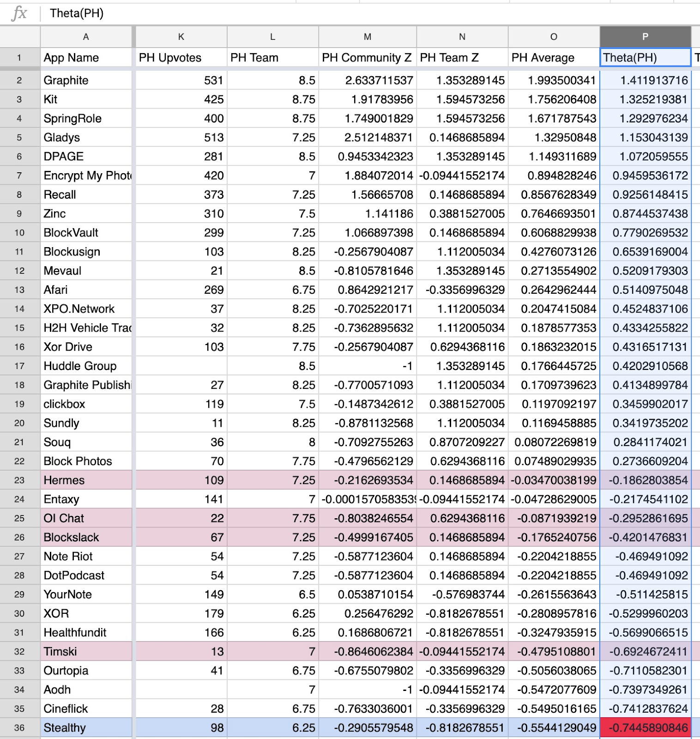Select the Block Photos cell

tap(86, 461)
